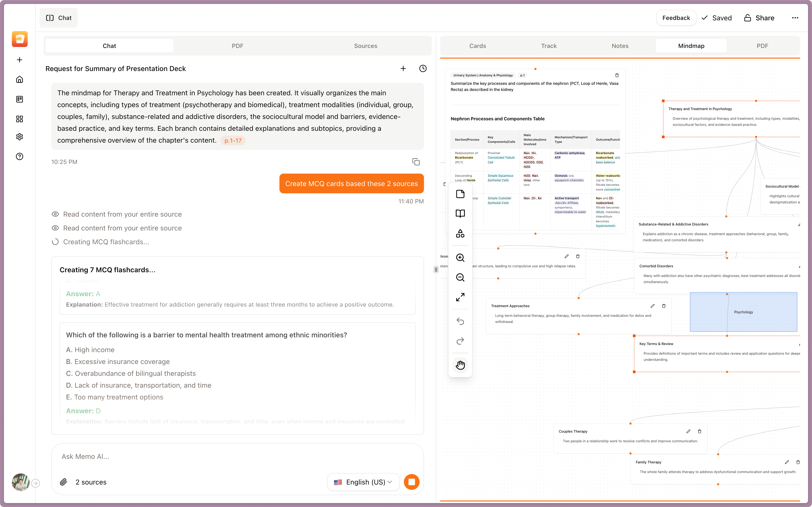
Task: Open chat history clock icon
Action: pos(423,68)
